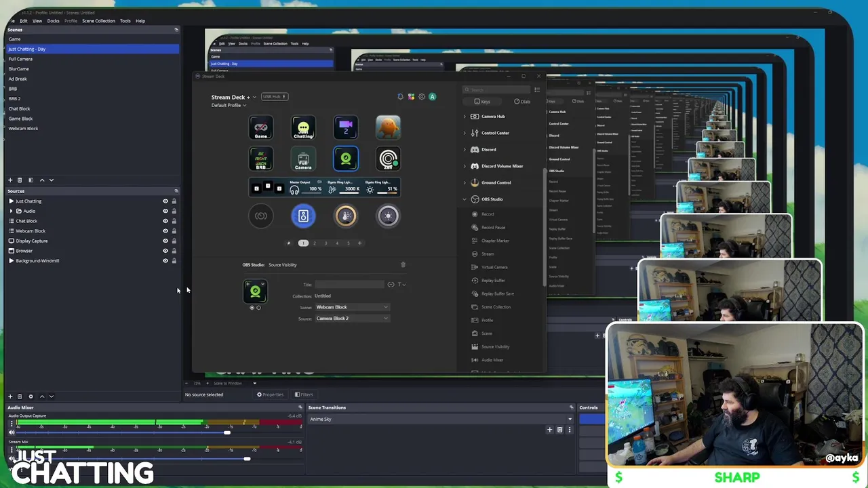
Task: Adjust the Audio Output Capture volume slider
Action: point(227,432)
